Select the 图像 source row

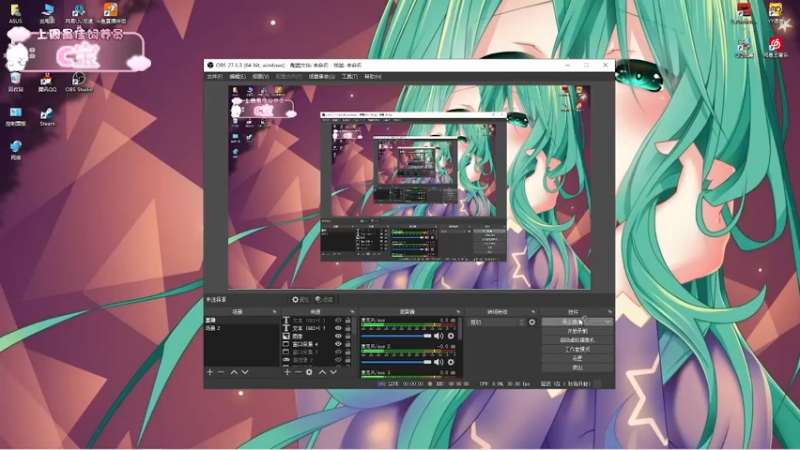(317, 336)
